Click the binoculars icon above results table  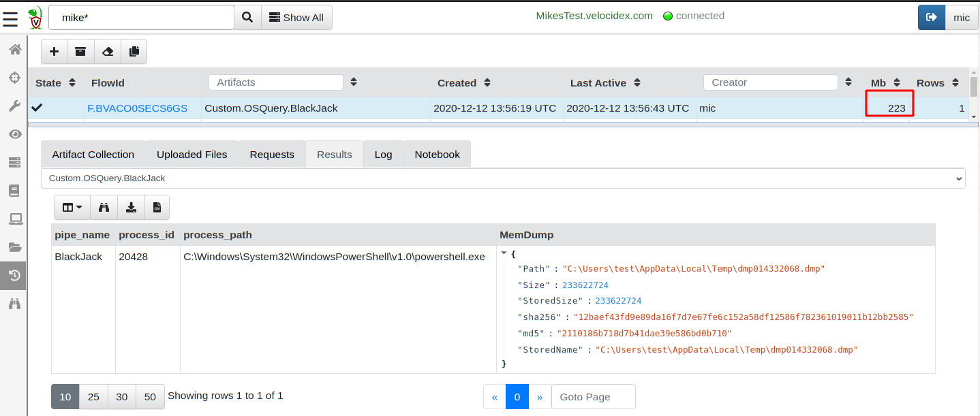(104, 208)
